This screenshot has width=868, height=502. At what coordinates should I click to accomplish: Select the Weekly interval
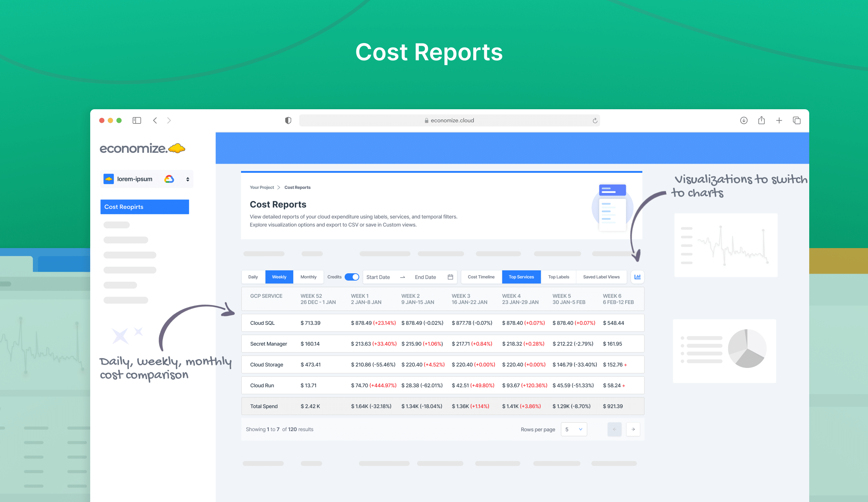click(x=279, y=277)
